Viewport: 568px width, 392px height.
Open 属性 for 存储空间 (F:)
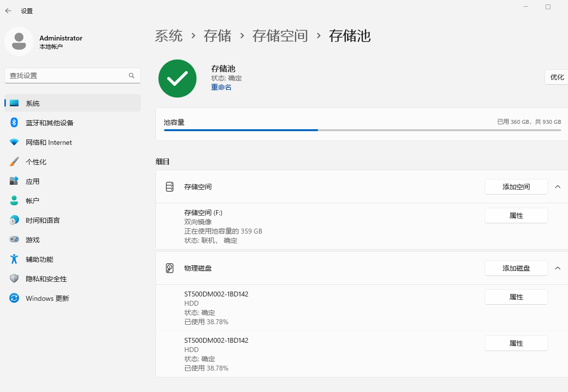point(516,216)
